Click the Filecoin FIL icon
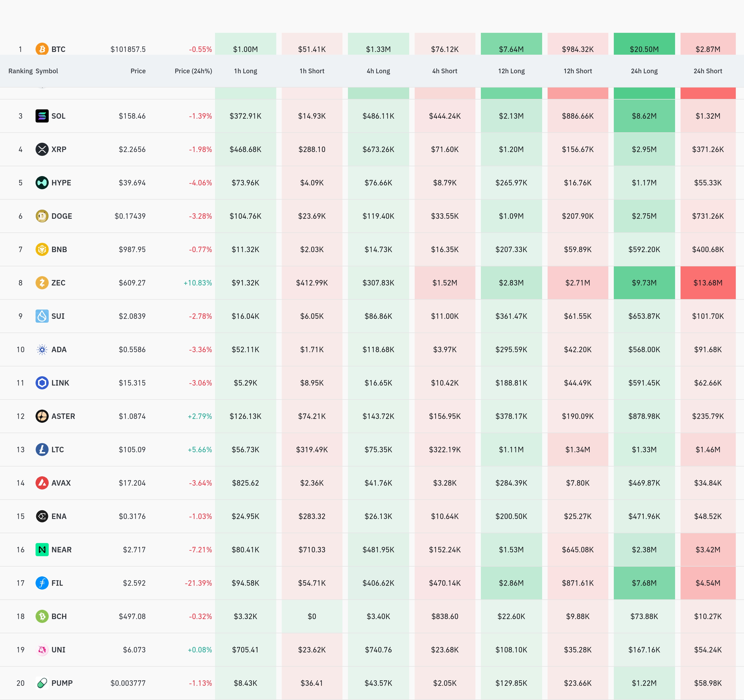The width and height of the screenshot is (744, 700). click(42, 583)
